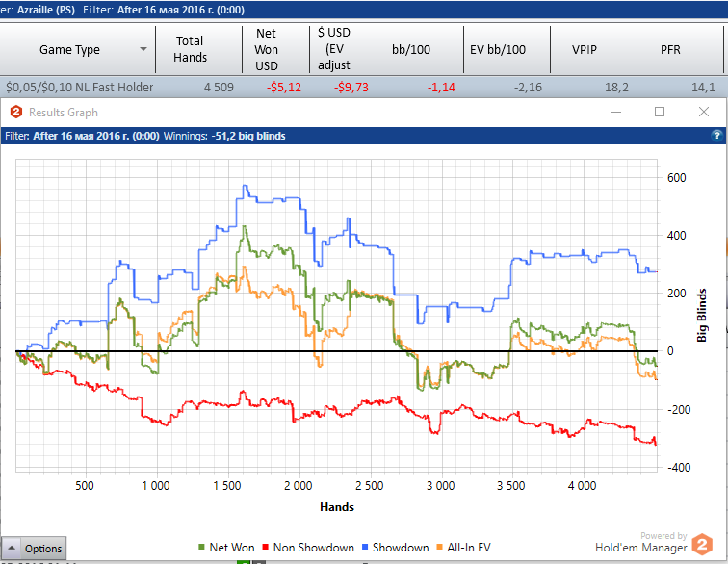Click the -$9,73 EV adjusted value
Image resolution: width=728 pixels, height=564 pixels.
click(x=351, y=88)
